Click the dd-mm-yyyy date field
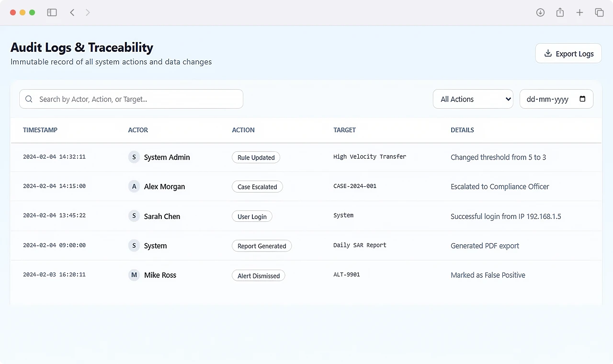Image resolution: width=613 pixels, height=364 pixels. click(x=556, y=99)
